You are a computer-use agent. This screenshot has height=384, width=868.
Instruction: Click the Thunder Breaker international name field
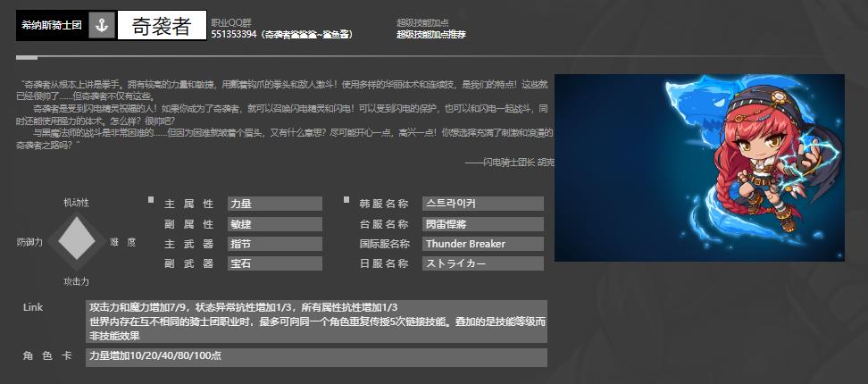point(483,244)
